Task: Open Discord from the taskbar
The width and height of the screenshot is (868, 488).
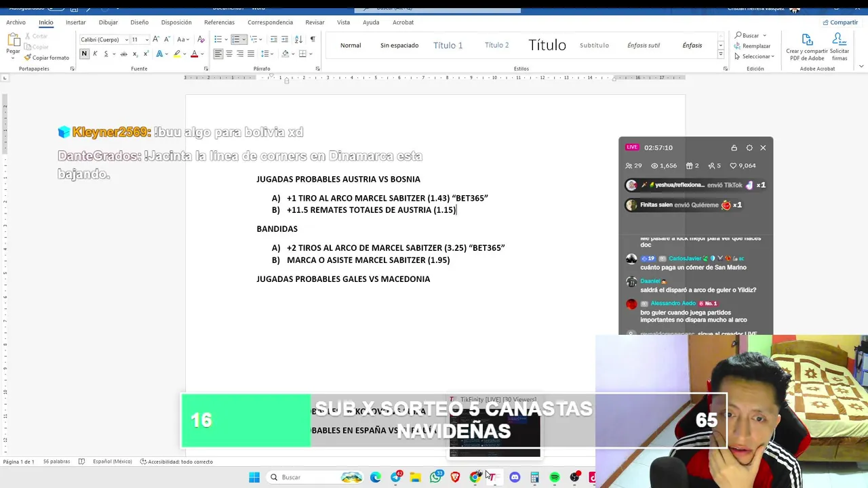Action: point(515,477)
